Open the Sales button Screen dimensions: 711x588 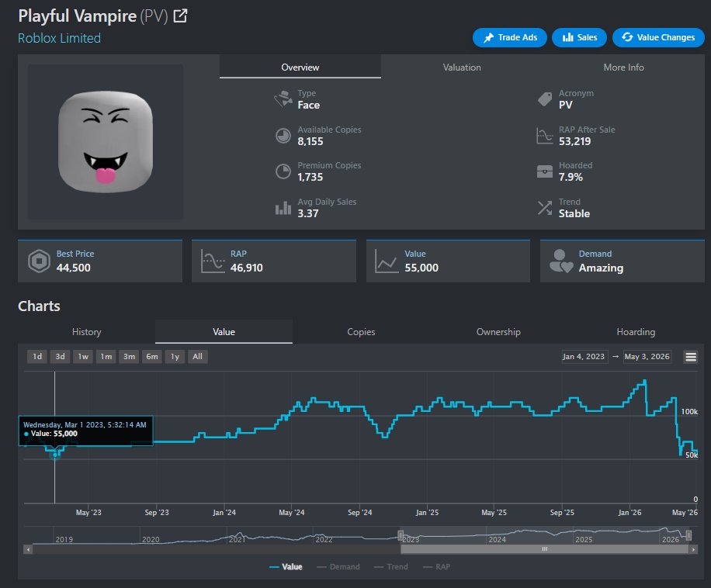pos(580,37)
